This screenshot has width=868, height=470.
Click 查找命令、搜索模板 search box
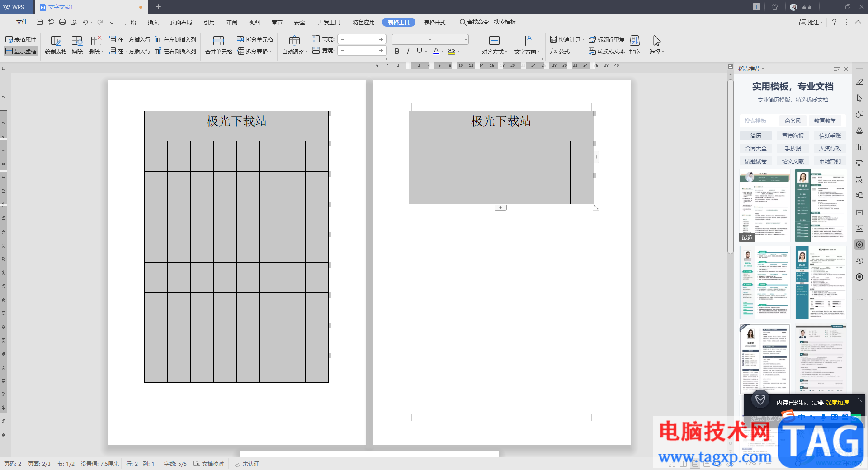[x=488, y=22]
